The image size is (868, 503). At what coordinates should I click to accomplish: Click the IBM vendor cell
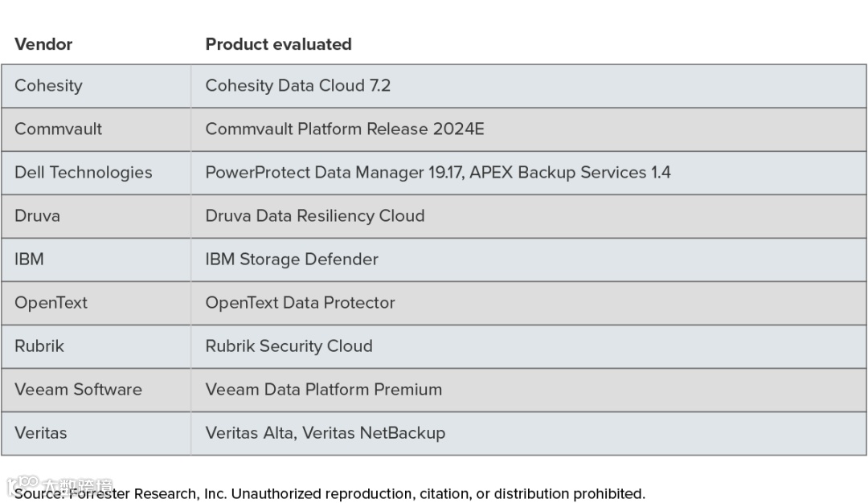click(29, 260)
